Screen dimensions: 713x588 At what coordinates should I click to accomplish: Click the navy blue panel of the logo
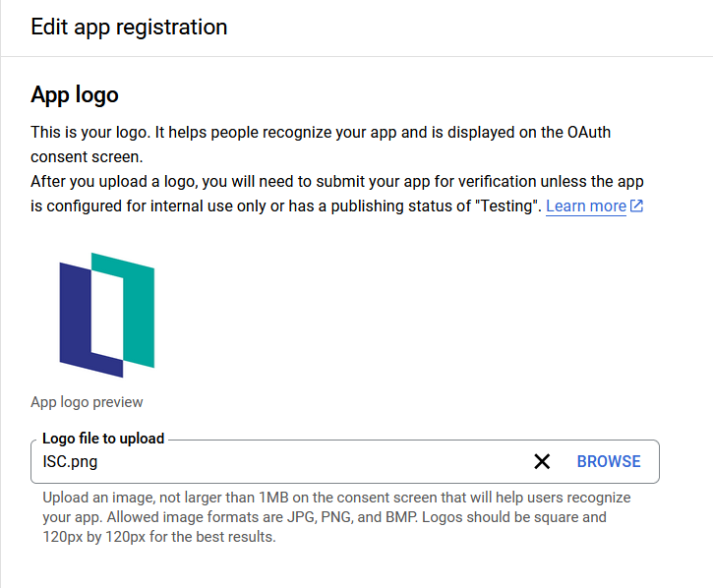pyautogui.click(x=75, y=319)
